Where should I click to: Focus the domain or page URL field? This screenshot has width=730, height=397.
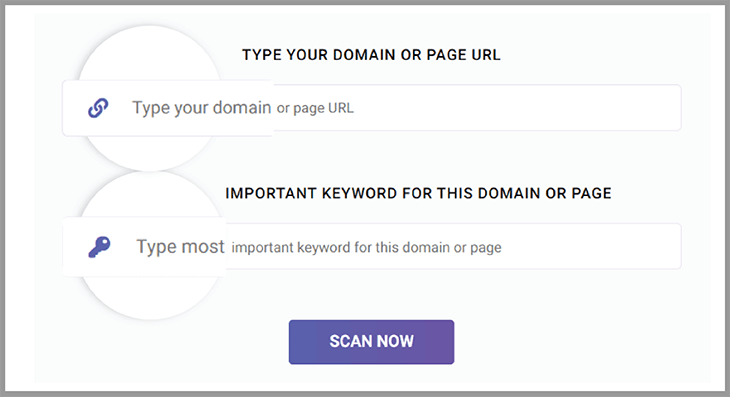[x=372, y=108]
